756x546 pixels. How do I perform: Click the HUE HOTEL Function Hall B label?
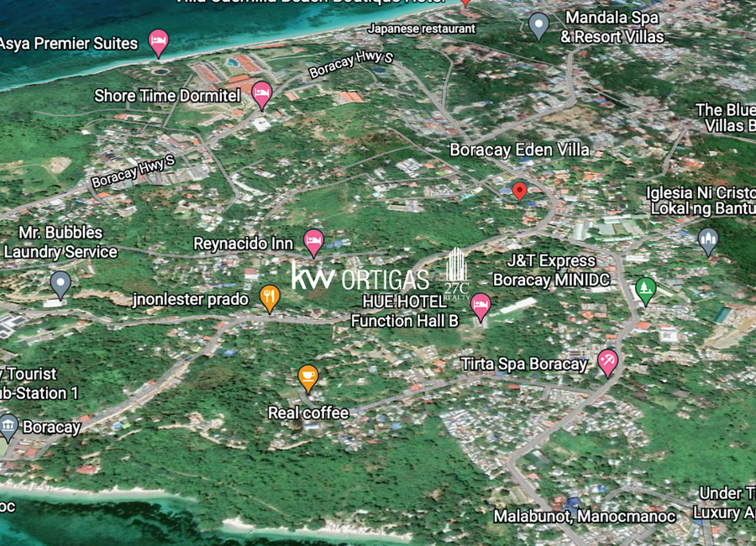pyautogui.click(x=405, y=311)
